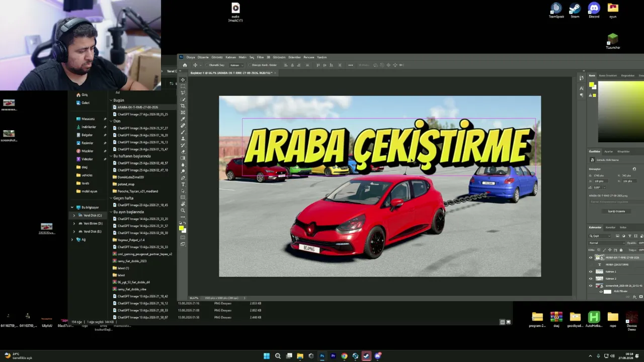Select the Gradient tool

183,158
